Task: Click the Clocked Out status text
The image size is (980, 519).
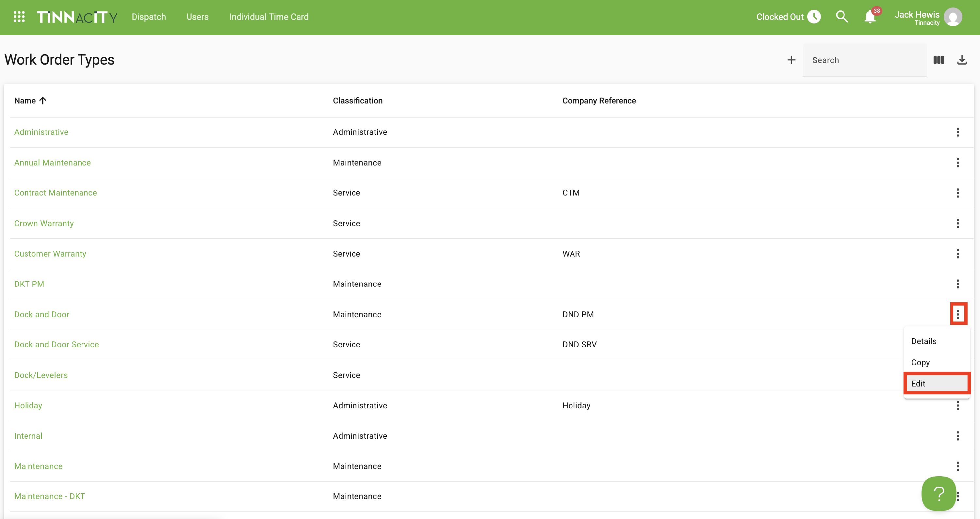Action: (780, 17)
